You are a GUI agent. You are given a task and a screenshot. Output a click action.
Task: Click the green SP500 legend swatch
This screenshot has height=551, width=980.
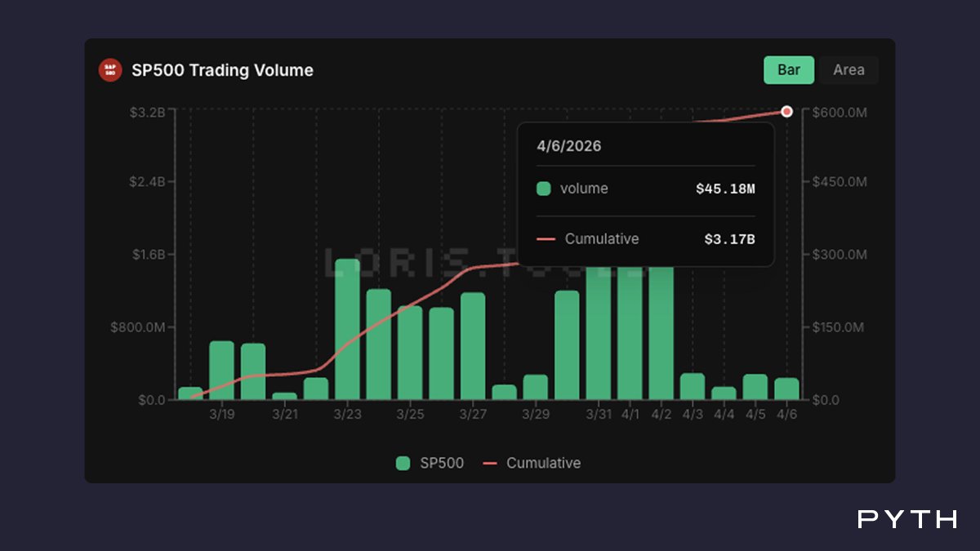[403, 463]
